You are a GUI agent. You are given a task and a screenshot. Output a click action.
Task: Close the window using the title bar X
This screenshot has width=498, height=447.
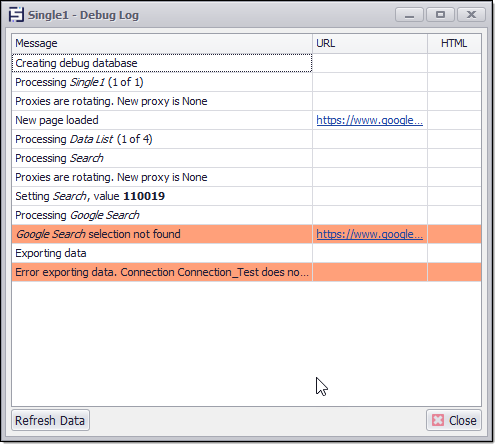[x=471, y=15]
